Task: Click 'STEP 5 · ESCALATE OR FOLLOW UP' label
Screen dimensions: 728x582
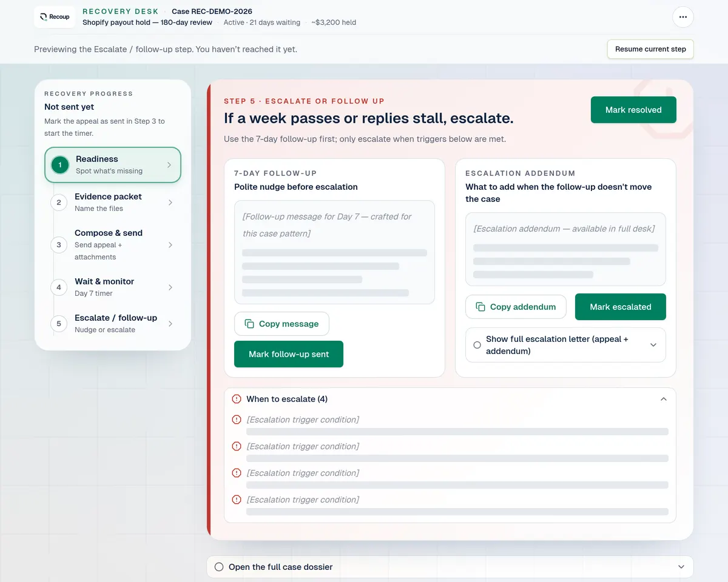Action: 304,101
